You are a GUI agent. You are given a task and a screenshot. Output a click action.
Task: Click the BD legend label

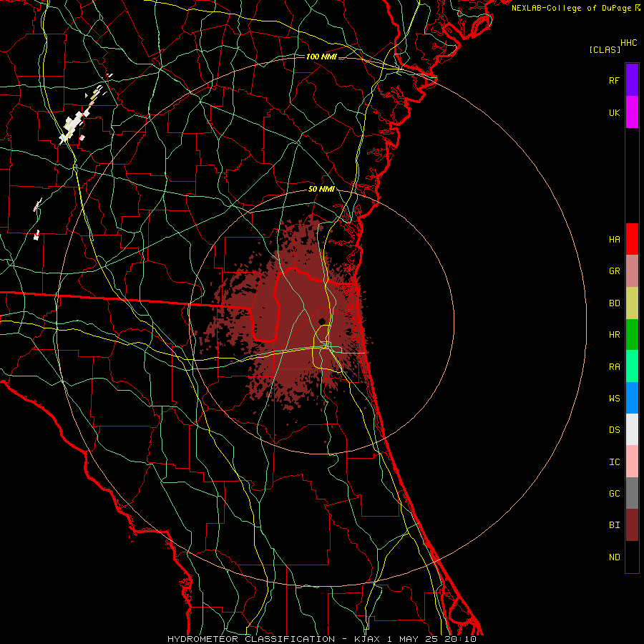click(614, 303)
